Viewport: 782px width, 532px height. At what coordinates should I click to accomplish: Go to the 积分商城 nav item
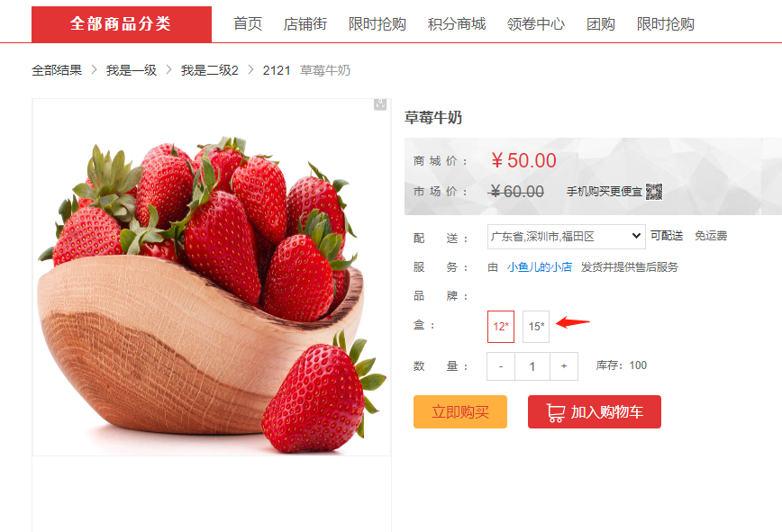coord(457,24)
